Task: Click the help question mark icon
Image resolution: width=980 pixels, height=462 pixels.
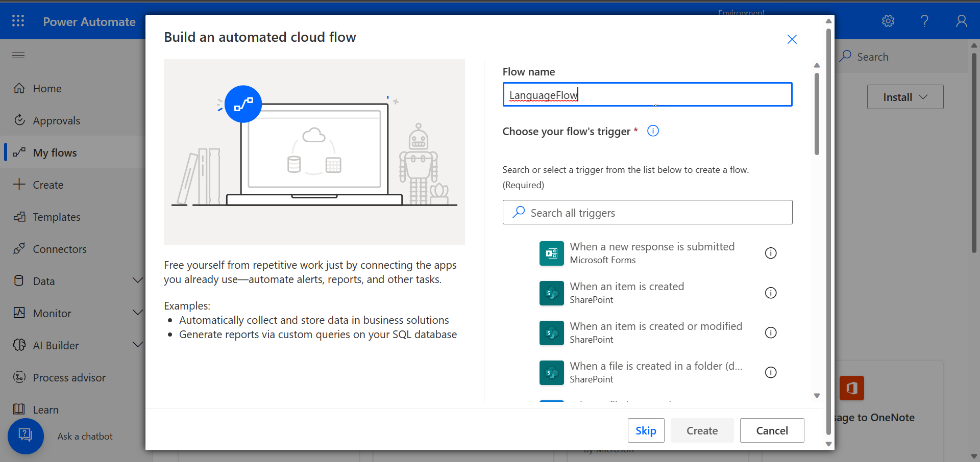Action: click(x=924, y=21)
